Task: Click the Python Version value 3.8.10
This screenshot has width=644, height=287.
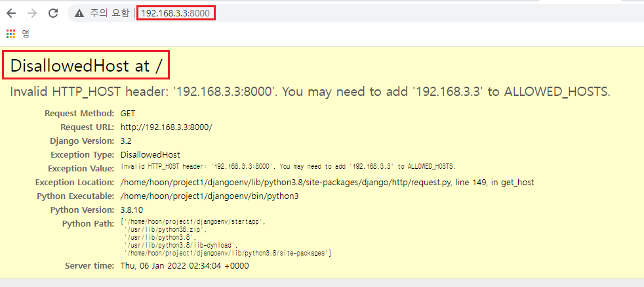Action: (131, 210)
